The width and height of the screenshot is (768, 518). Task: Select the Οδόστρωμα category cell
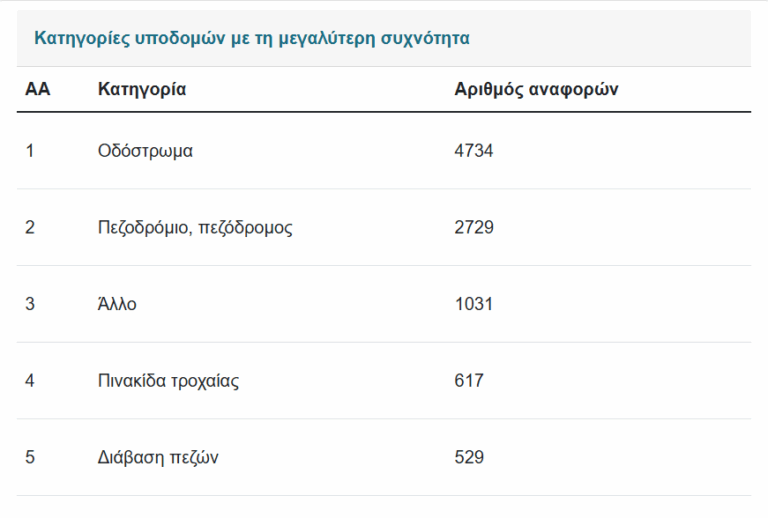pos(145,151)
